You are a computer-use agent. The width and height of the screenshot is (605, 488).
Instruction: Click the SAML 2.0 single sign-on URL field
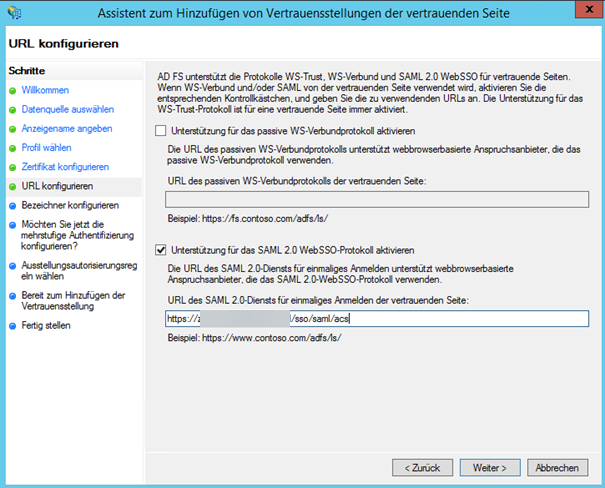click(x=377, y=319)
